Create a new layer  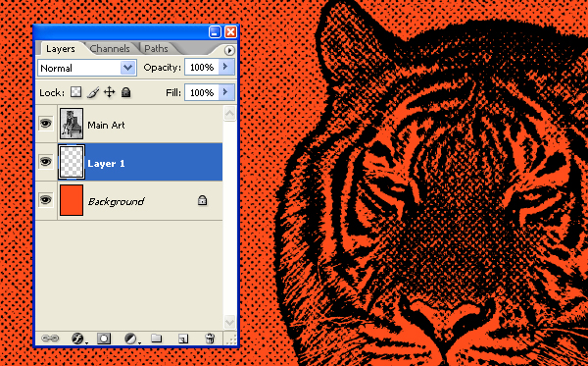pos(182,339)
